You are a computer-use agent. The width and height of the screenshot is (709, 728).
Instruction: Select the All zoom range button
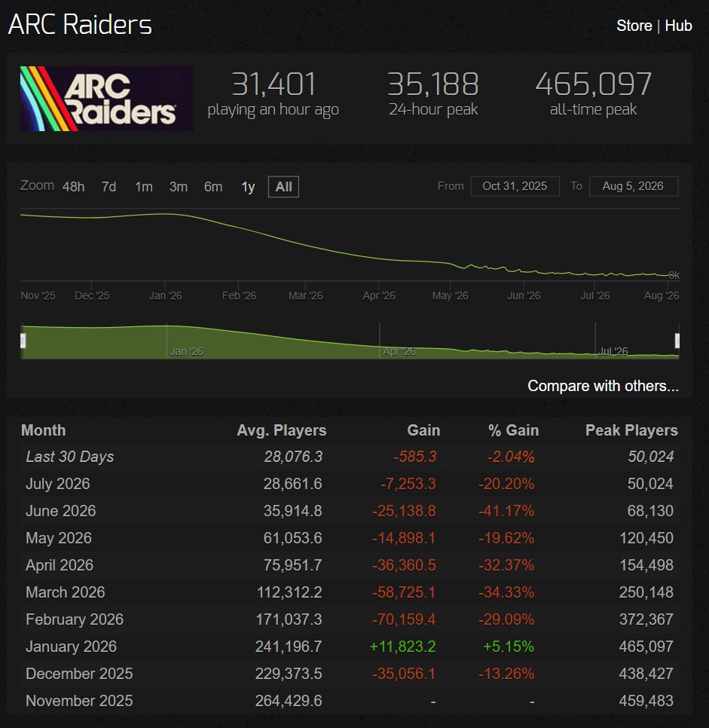(283, 187)
